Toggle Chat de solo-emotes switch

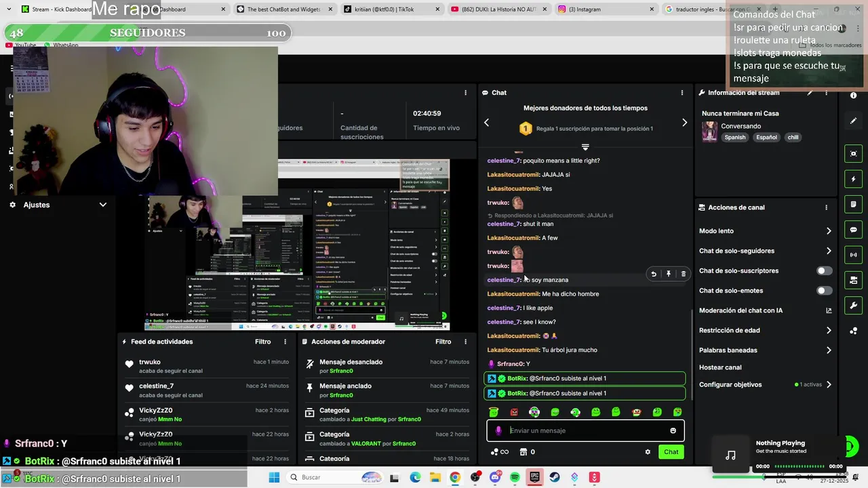(824, 291)
